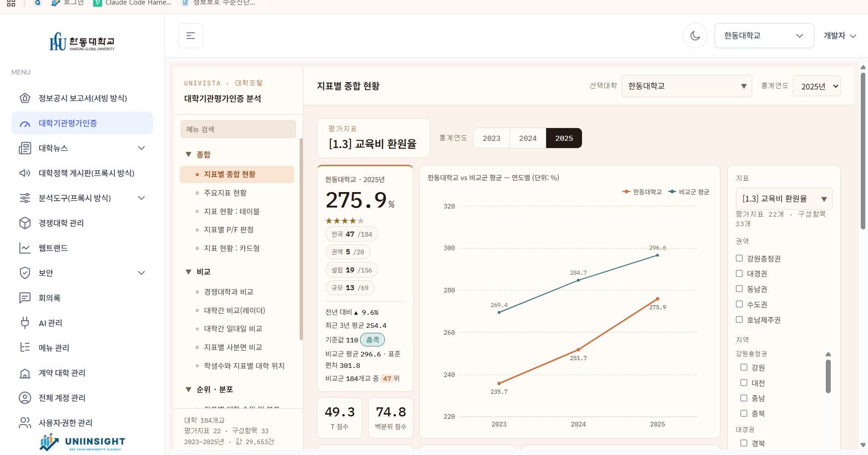Viewport: 868px width, 455px height.
Task: Click the AI 관리 plug icon
Action: tap(25, 323)
